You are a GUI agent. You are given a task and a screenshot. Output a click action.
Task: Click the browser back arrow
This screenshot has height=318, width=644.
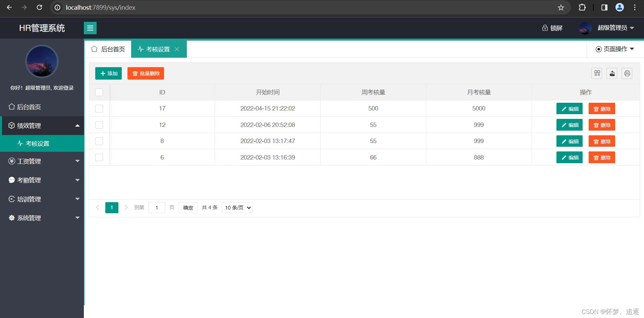pyautogui.click(x=9, y=7)
